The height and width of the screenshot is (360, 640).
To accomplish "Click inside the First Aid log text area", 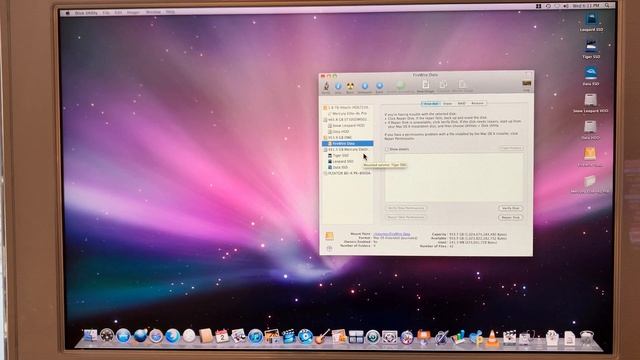I will click(x=454, y=178).
